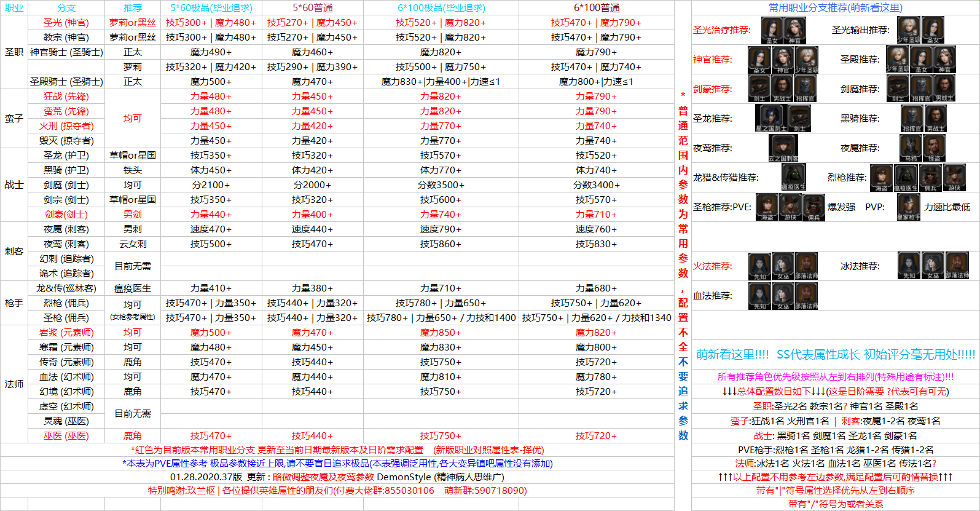Click 圣女 portrait in 圣光治疗推荐 row

pos(772,30)
